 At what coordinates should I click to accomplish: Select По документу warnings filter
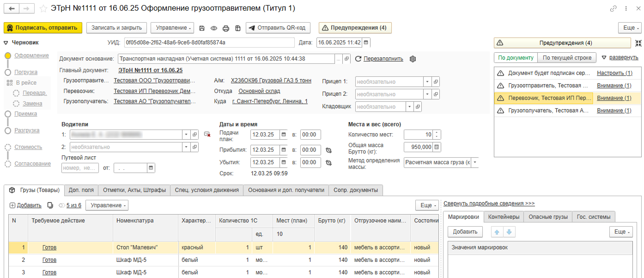tap(516, 58)
